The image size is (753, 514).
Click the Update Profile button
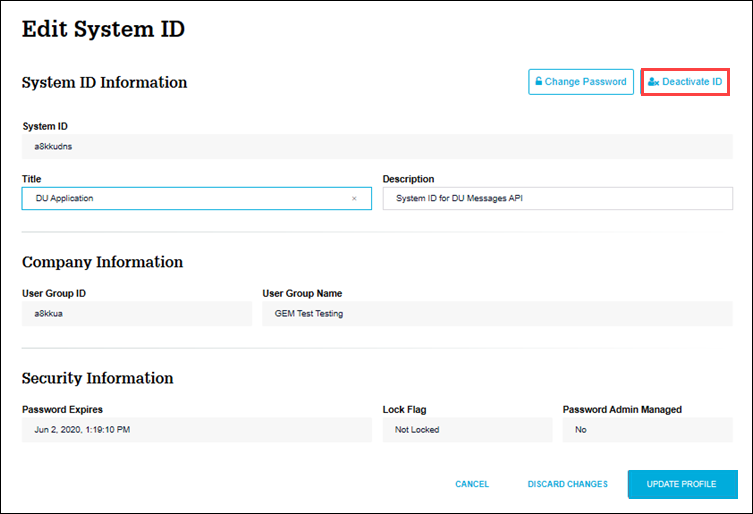(x=682, y=484)
